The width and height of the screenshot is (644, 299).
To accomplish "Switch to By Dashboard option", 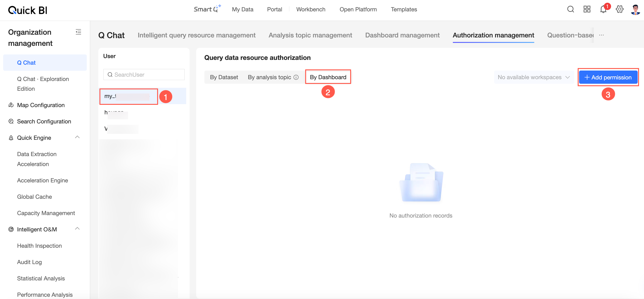I will point(328,77).
